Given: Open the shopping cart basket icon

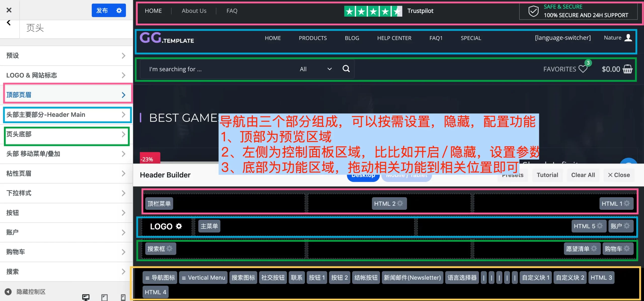Looking at the screenshot, I should click(627, 69).
